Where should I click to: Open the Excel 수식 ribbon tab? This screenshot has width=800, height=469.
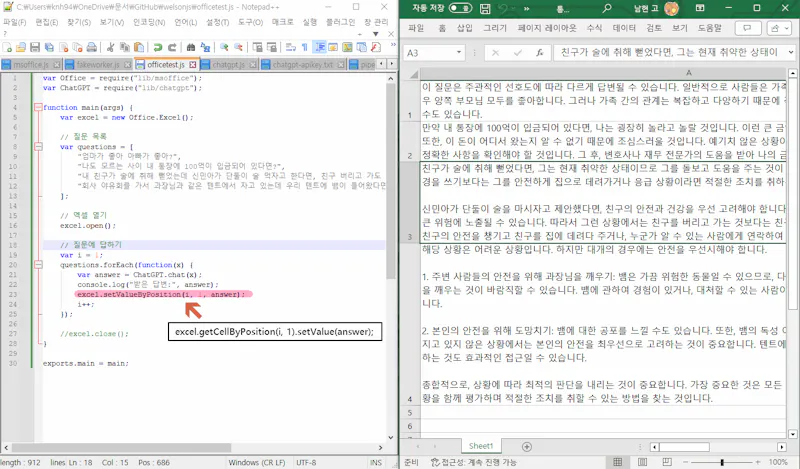coord(594,28)
